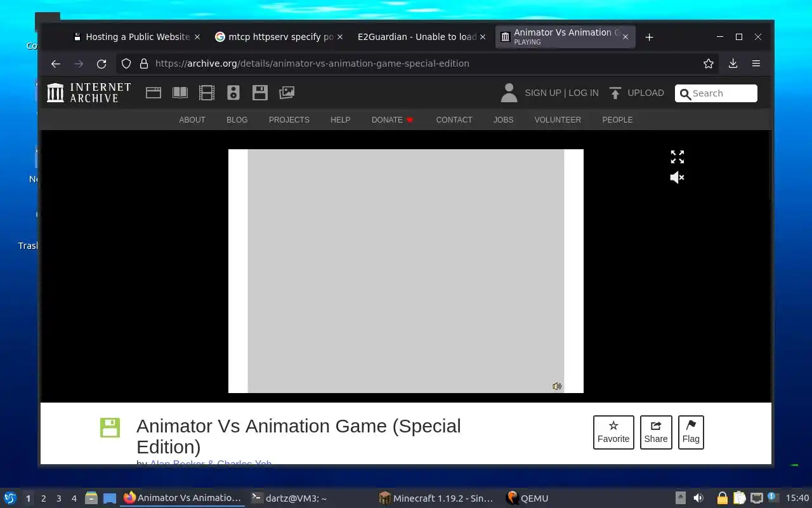The image size is (812, 508).
Task: Click the user avatar icon
Action: (509, 93)
